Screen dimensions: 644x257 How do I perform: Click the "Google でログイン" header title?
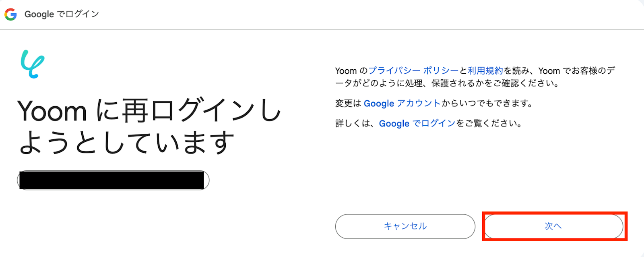pyautogui.click(x=62, y=14)
